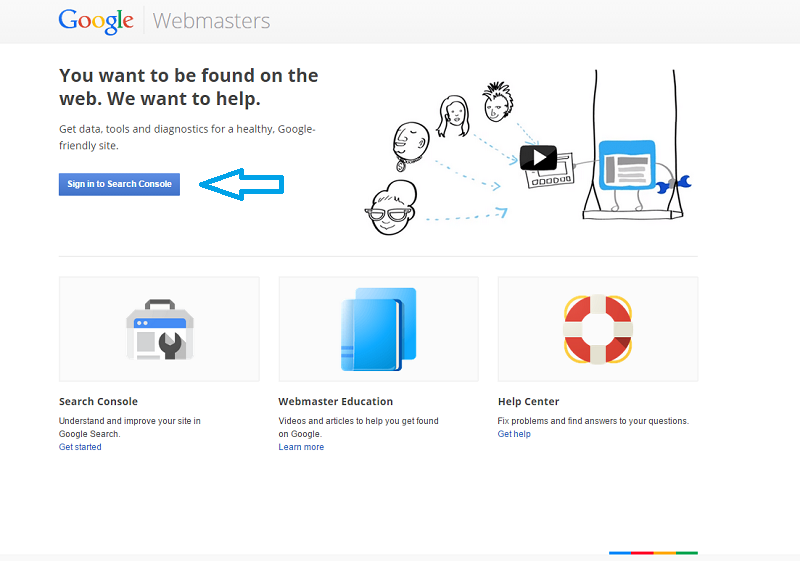The image size is (800, 561).
Task: Click the Help Center heading
Action: 529,401
